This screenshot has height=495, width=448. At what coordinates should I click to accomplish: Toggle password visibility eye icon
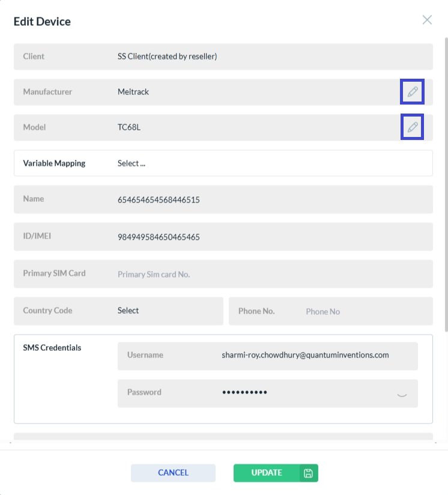point(402,393)
